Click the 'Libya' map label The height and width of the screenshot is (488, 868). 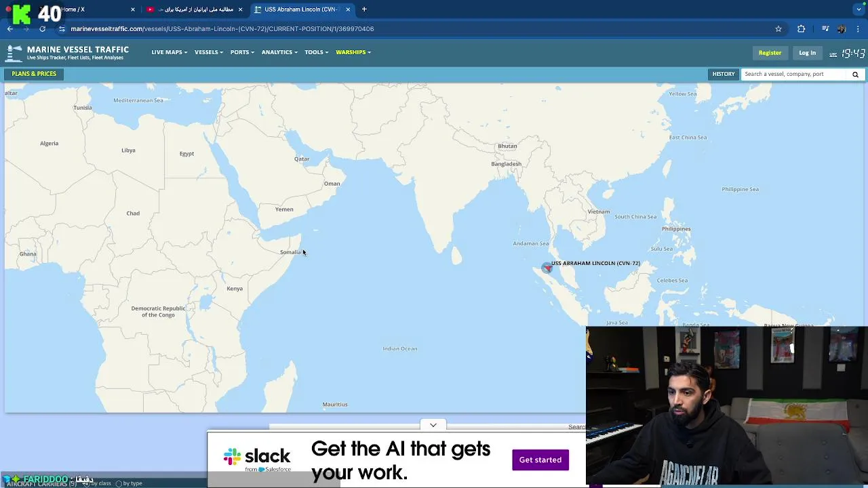pos(128,150)
